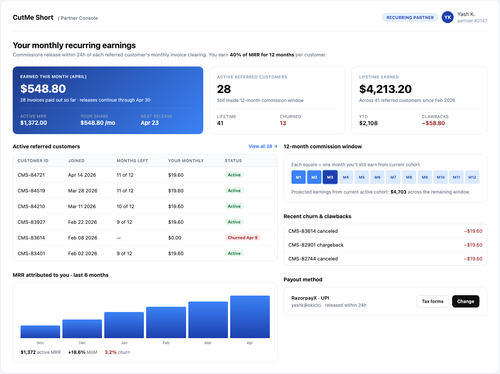Select customer row CMS-84210
This screenshot has height=374, width=500.
coord(145,206)
